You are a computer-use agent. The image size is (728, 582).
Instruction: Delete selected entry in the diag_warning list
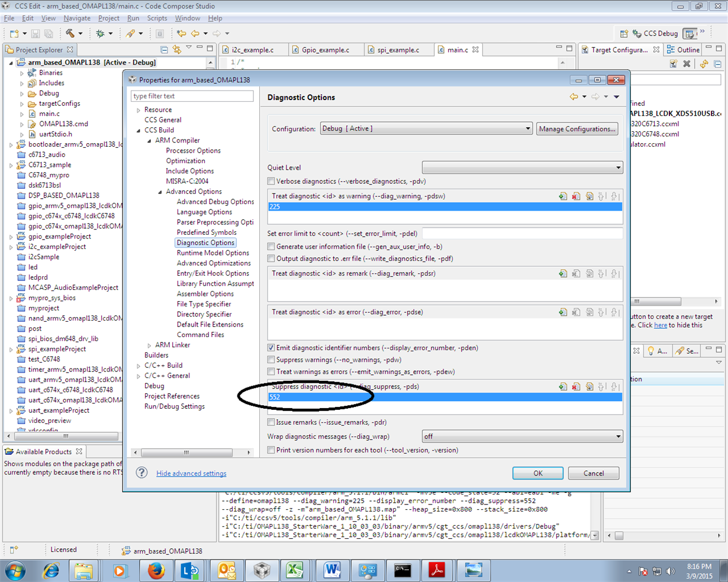[x=576, y=196]
